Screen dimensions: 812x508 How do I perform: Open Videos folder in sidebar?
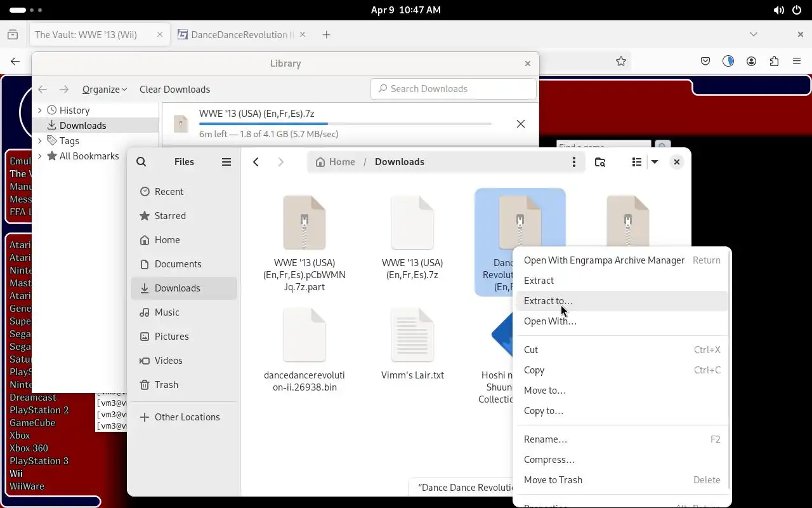[184, 361]
